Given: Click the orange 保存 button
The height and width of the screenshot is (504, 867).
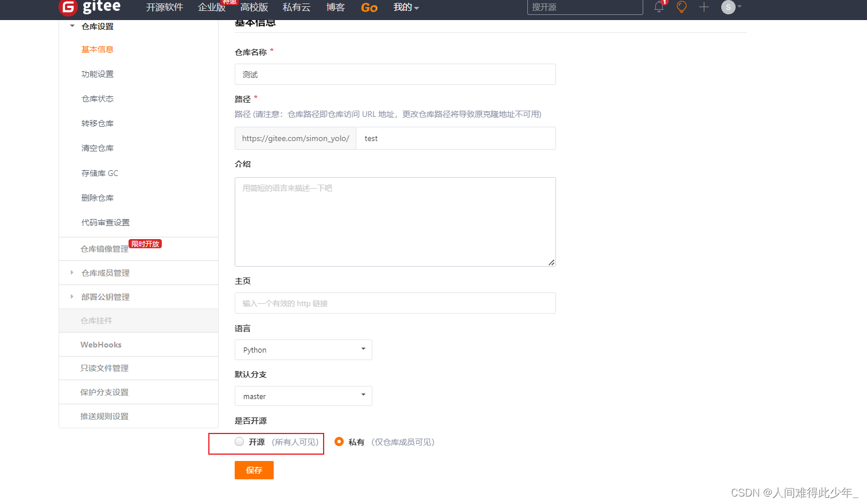Looking at the screenshot, I should (254, 470).
